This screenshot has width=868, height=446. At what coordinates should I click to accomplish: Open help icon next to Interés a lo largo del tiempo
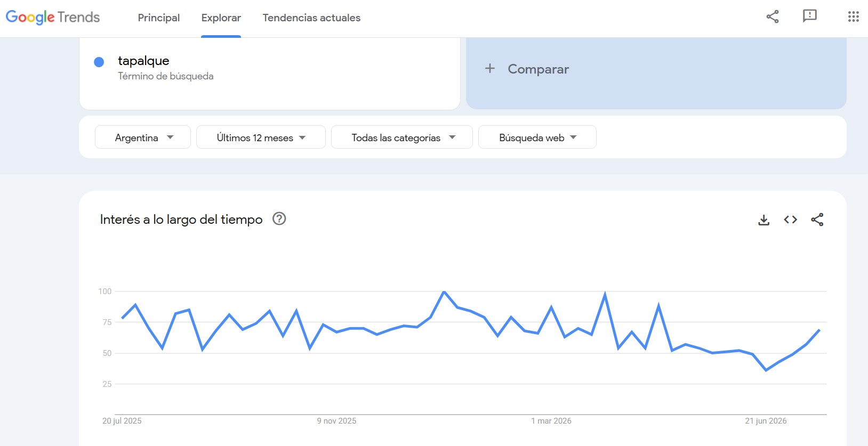pos(279,218)
